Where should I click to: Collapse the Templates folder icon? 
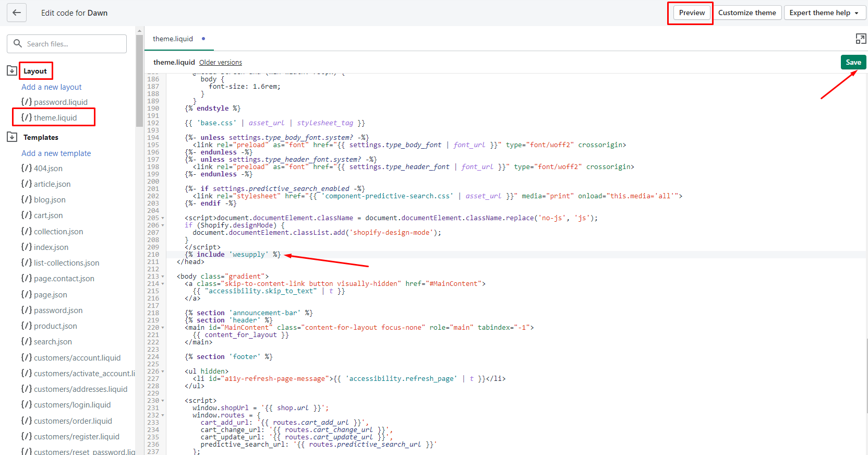tap(12, 137)
